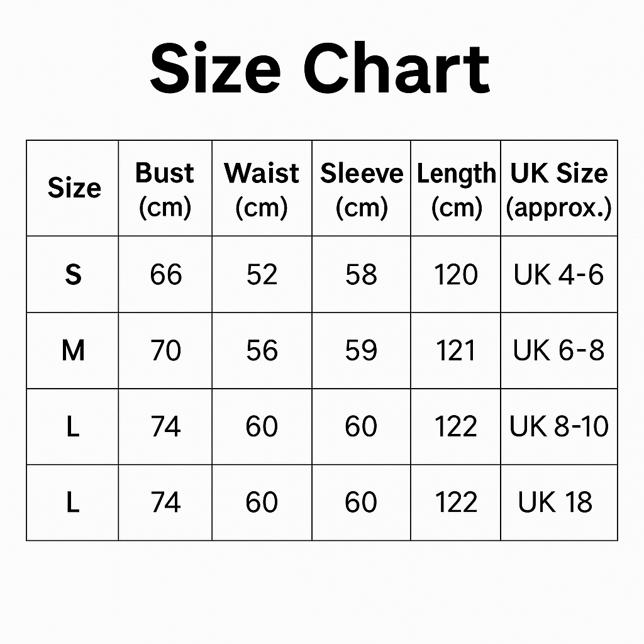The width and height of the screenshot is (644, 644).
Task: Select bust value 66
Action: coord(166,275)
